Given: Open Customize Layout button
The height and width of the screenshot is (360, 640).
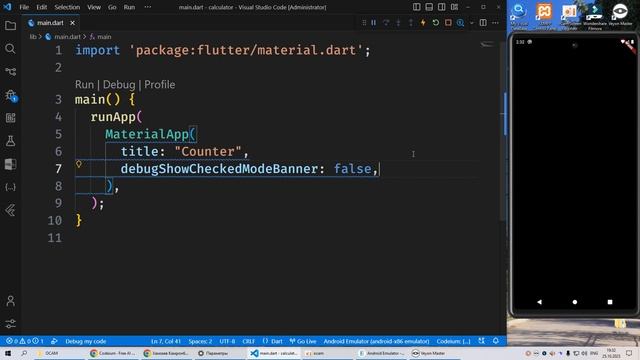Looking at the screenshot, I should tap(454, 7).
